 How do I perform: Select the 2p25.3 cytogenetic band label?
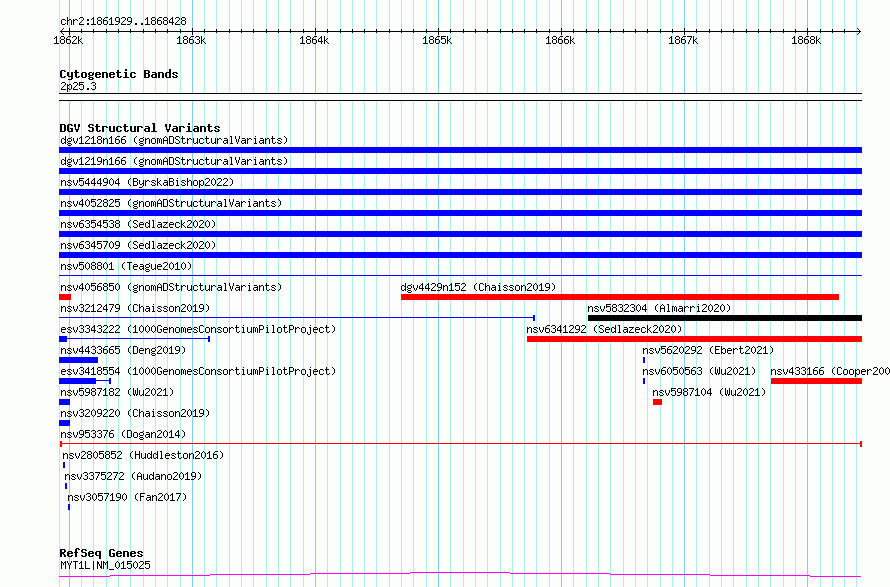pos(78,86)
